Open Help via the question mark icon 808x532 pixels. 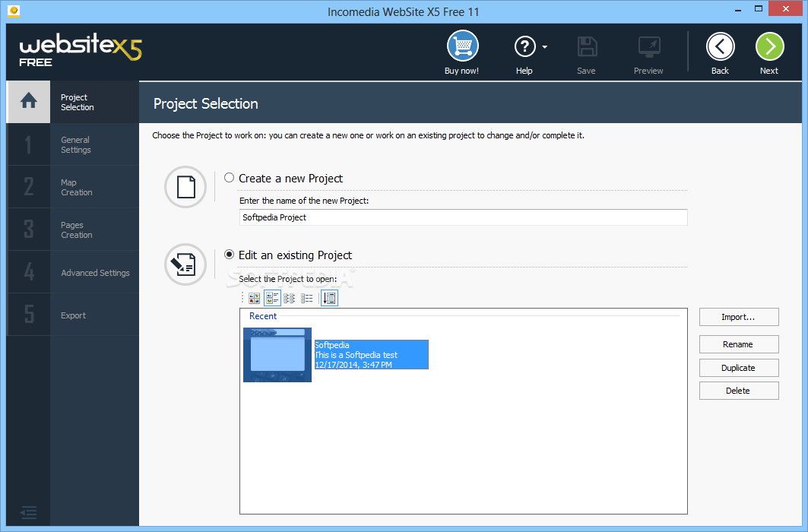[524, 47]
